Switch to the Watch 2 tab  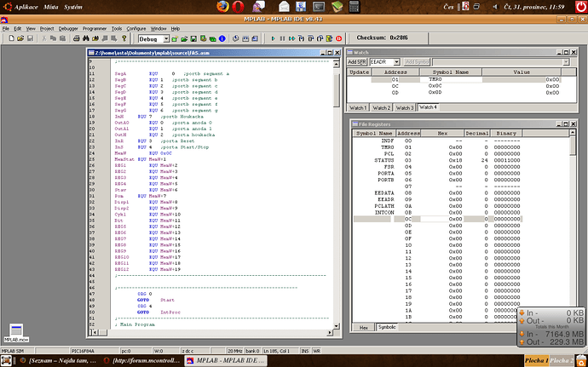click(382, 107)
